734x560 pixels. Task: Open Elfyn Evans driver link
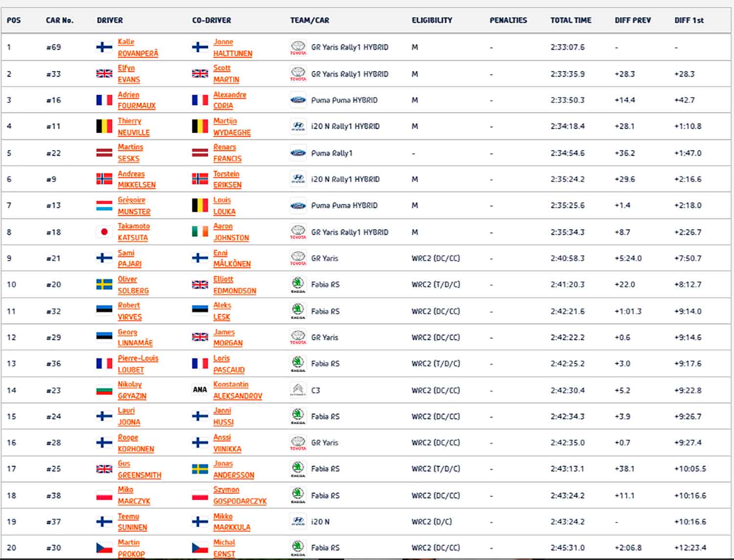point(129,74)
